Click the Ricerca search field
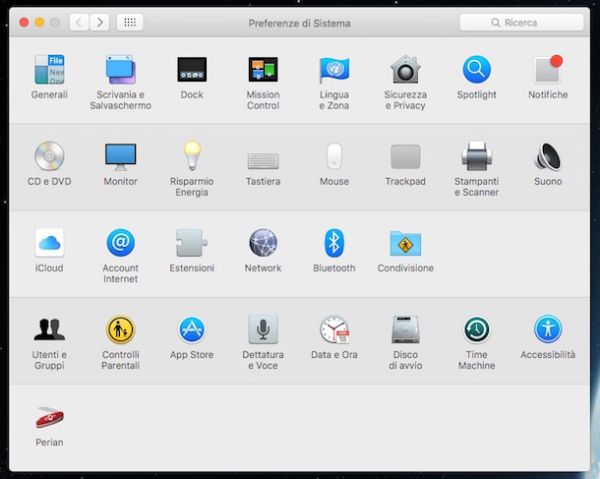The height and width of the screenshot is (479, 600). coord(522,22)
